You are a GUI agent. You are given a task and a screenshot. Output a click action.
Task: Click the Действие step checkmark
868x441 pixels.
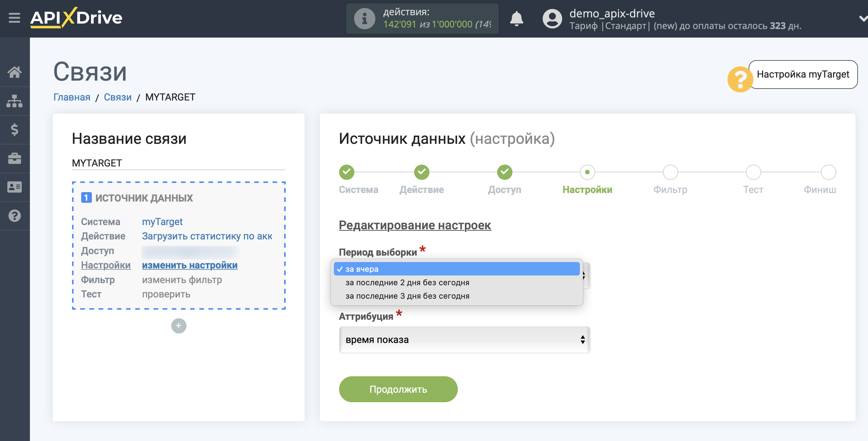click(x=421, y=172)
